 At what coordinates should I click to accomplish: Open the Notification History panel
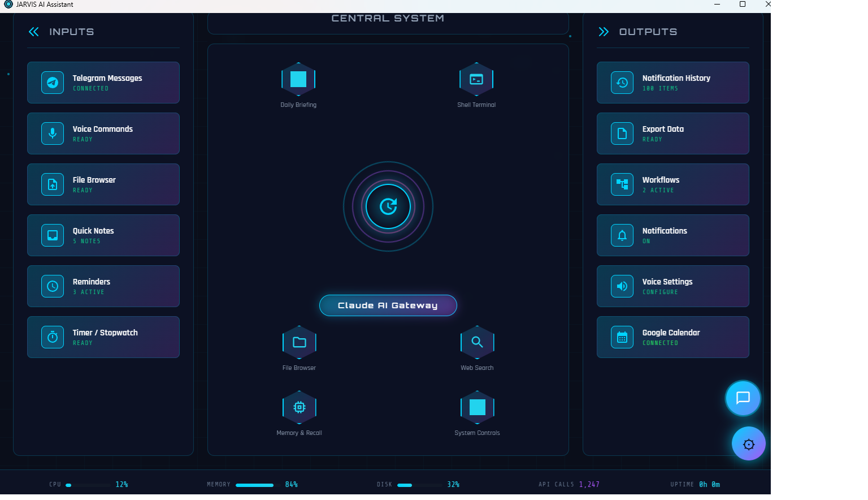click(x=672, y=83)
